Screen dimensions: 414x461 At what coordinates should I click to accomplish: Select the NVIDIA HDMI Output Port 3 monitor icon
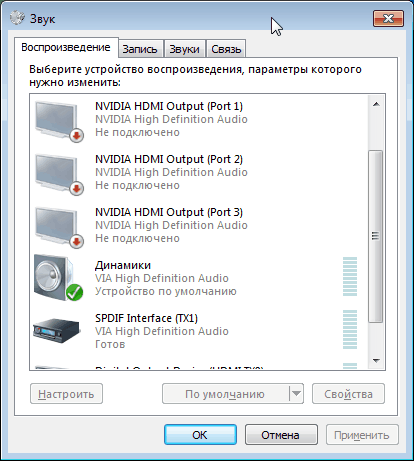(59, 228)
